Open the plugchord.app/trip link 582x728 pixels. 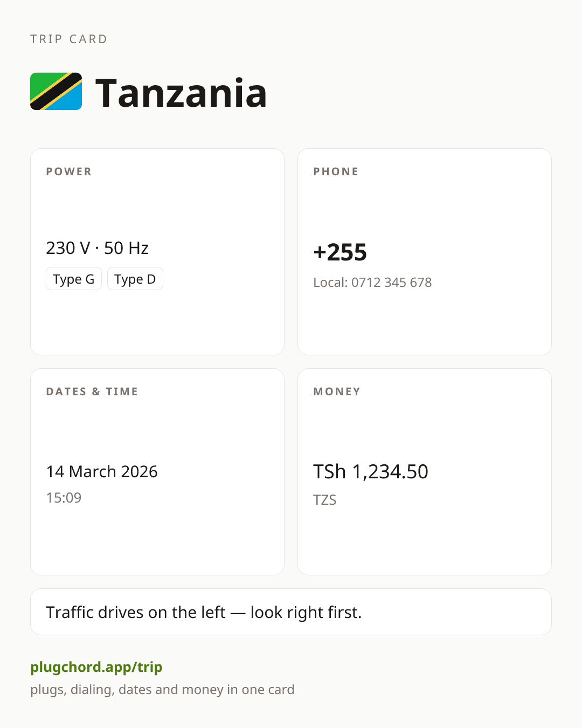[96, 667]
